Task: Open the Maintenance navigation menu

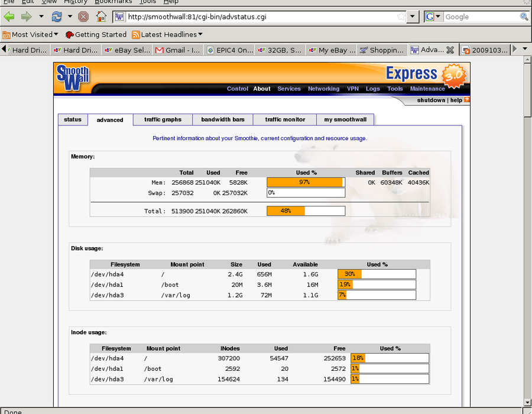Action: (x=427, y=89)
